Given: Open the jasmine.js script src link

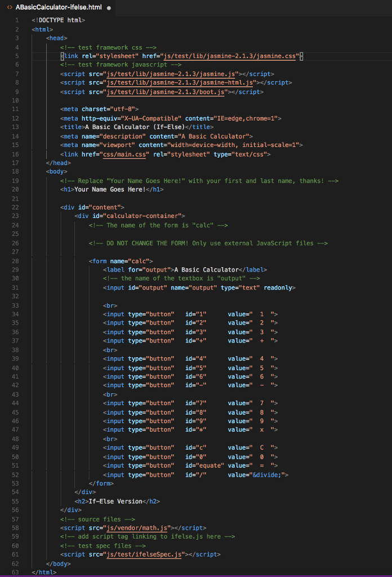Looking at the screenshot, I should [171, 74].
